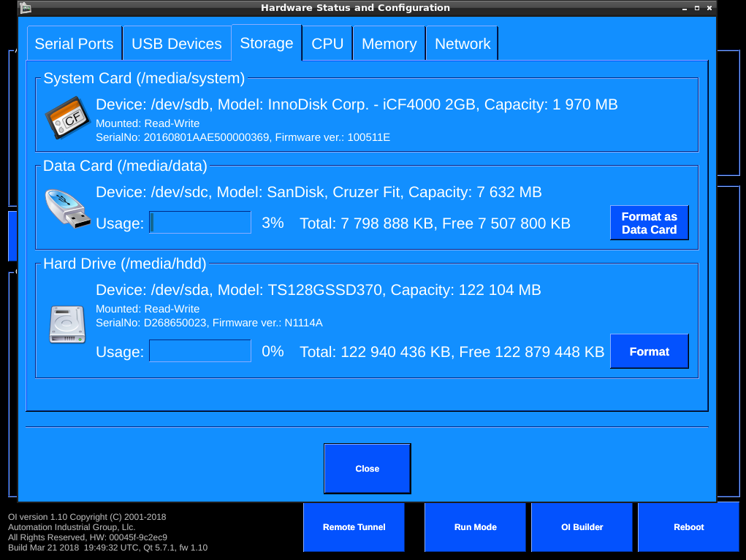This screenshot has height=560, width=746.
Task: Click the USB flash drive icon
Action: click(x=67, y=210)
